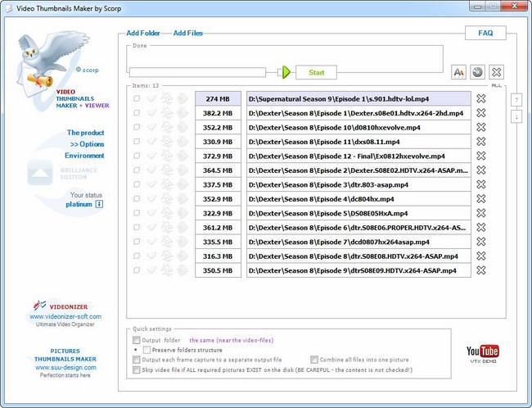Remove the dxs08.11.mp4 entry using its X icon
This screenshot has width=532, height=408.
click(x=481, y=141)
